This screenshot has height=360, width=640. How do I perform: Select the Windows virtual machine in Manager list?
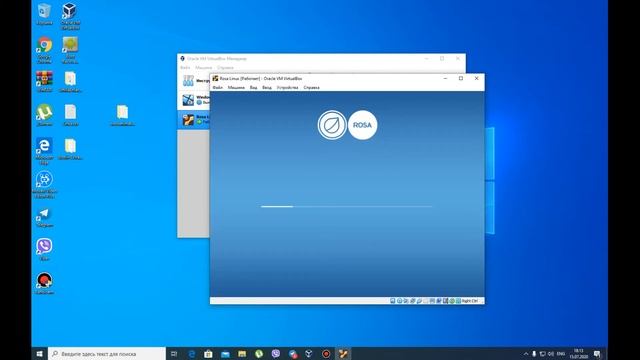(194, 100)
